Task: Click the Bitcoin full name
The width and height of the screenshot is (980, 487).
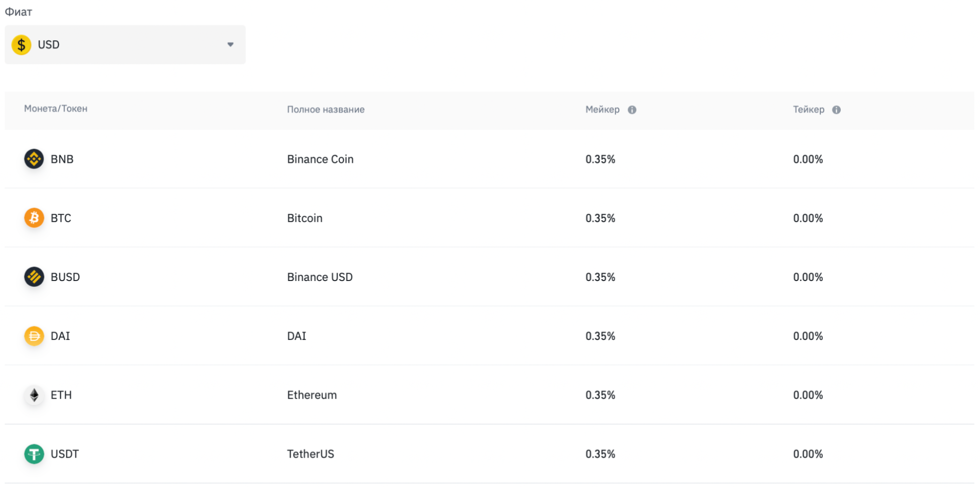Action: click(x=304, y=218)
